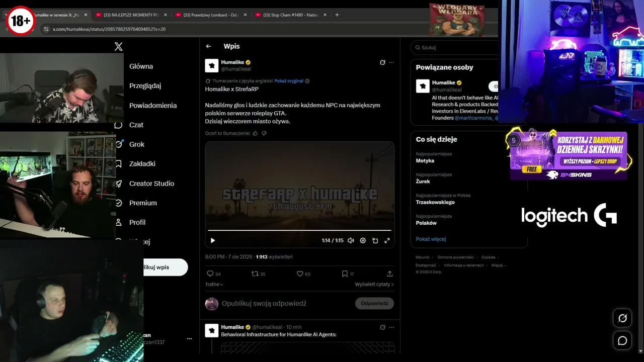The image size is (644, 362).
Task: Click the X logo in the sidebar
Action: (x=118, y=47)
